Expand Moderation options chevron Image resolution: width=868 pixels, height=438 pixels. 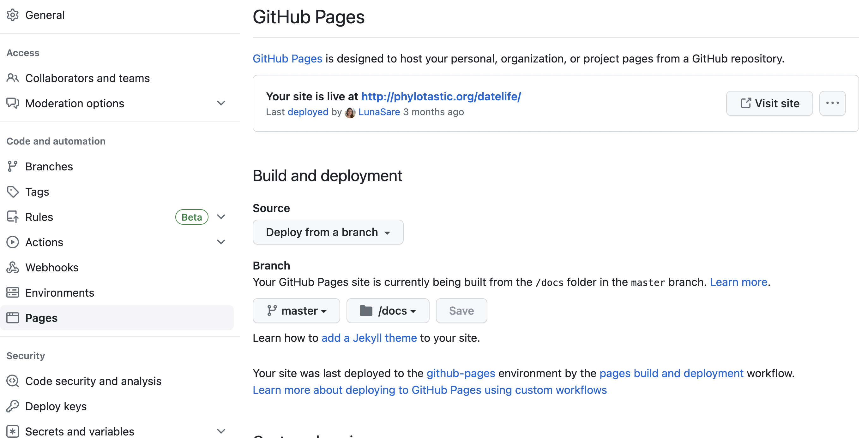(x=221, y=104)
